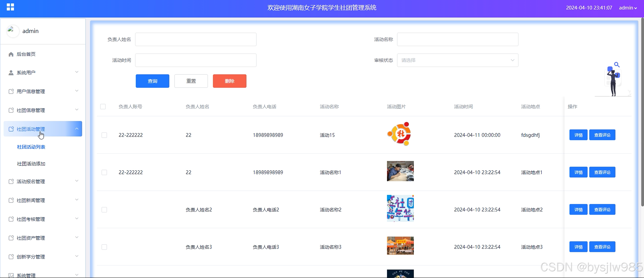Expand the 社团新闻管理 menu chevron
644x278 pixels.
[77, 200]
